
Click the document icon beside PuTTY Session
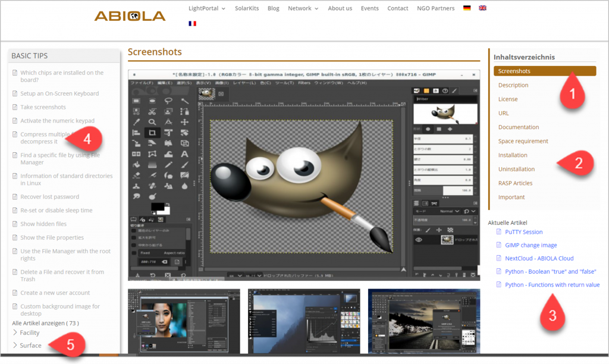click(499, 232)
